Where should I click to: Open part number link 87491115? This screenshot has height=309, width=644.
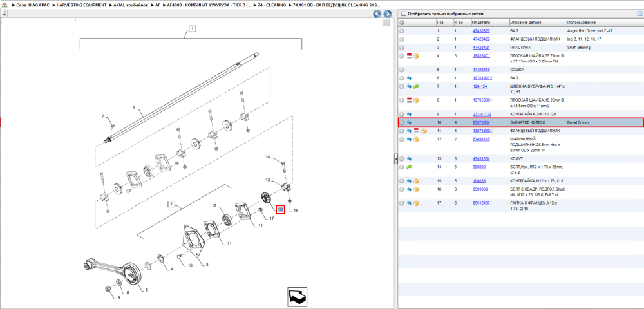481,140
